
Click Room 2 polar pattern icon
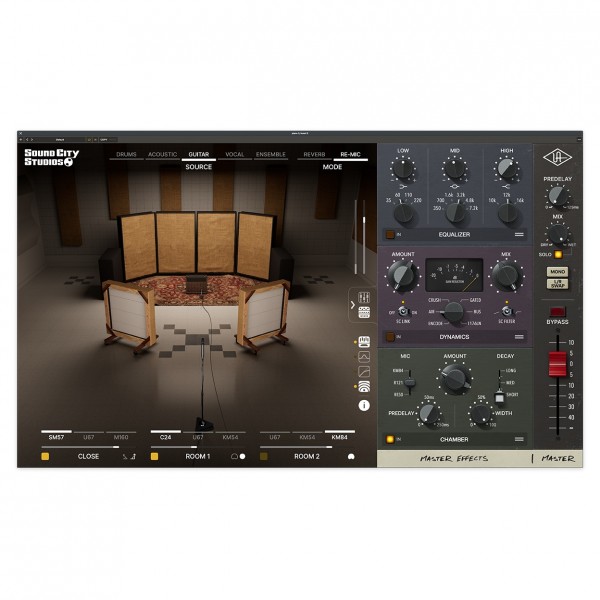pos(351,457)
